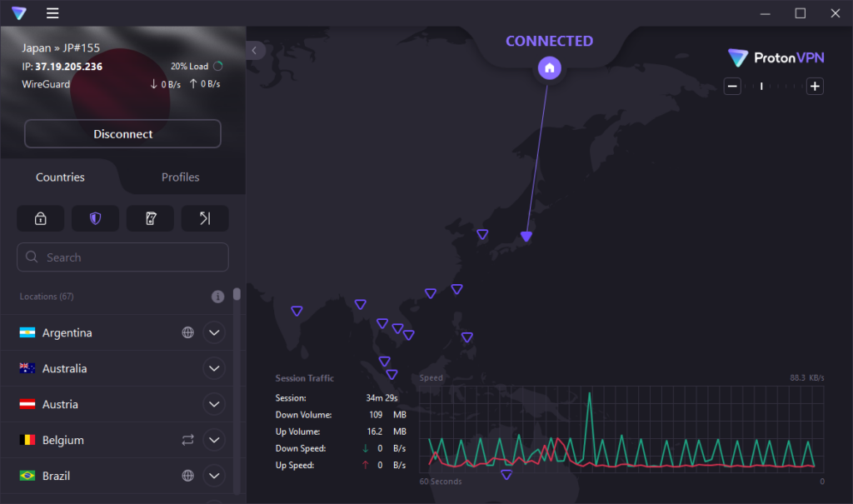Click the countries list scrollbar thumb
This screenshot has height=504, width=853.
237,294
